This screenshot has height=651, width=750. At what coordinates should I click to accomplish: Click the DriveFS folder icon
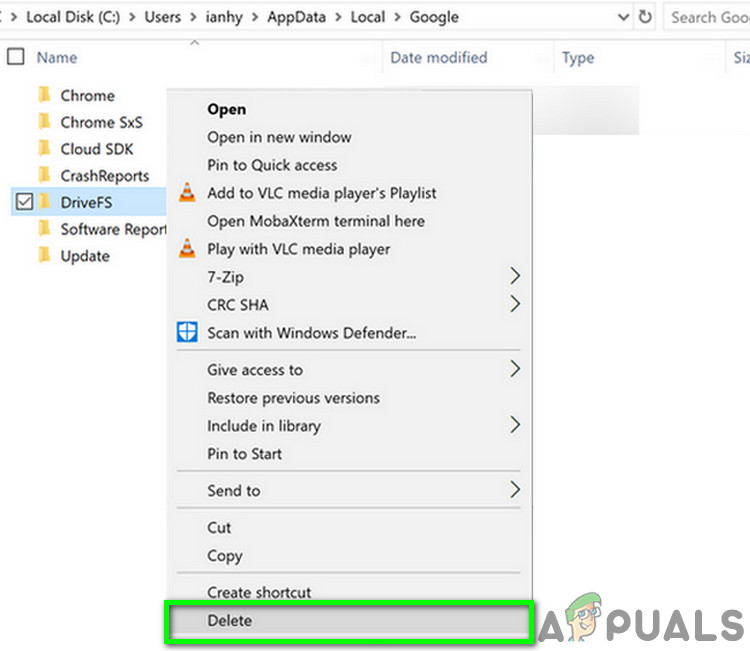(x=44, y=202)
